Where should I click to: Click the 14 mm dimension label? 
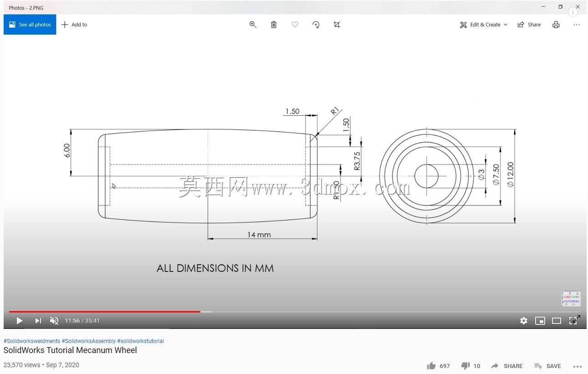tap(259, 235)
